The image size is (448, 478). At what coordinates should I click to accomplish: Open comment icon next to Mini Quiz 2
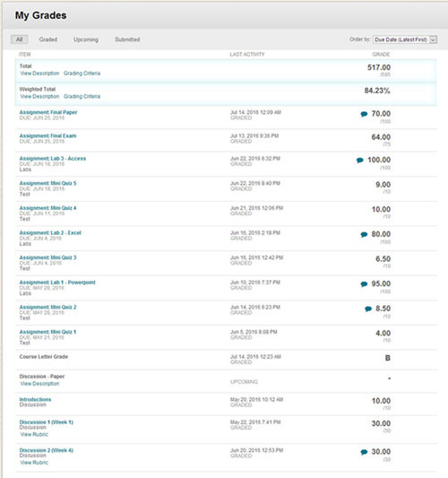coord(368,309)
